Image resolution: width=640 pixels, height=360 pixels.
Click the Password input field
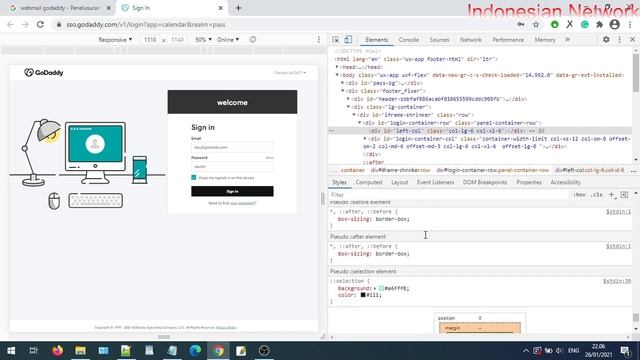coord(232,166)
